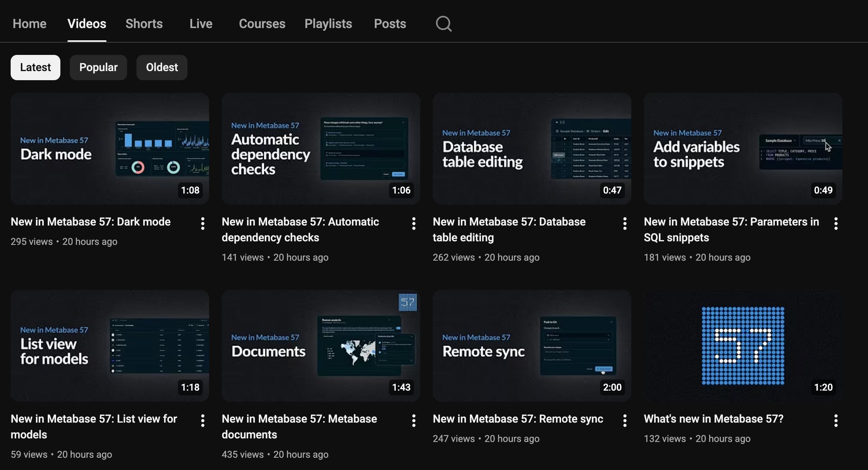Screen dimensions: 868x470
Task: Open the Playlists tab
Action: click(328, 24)
